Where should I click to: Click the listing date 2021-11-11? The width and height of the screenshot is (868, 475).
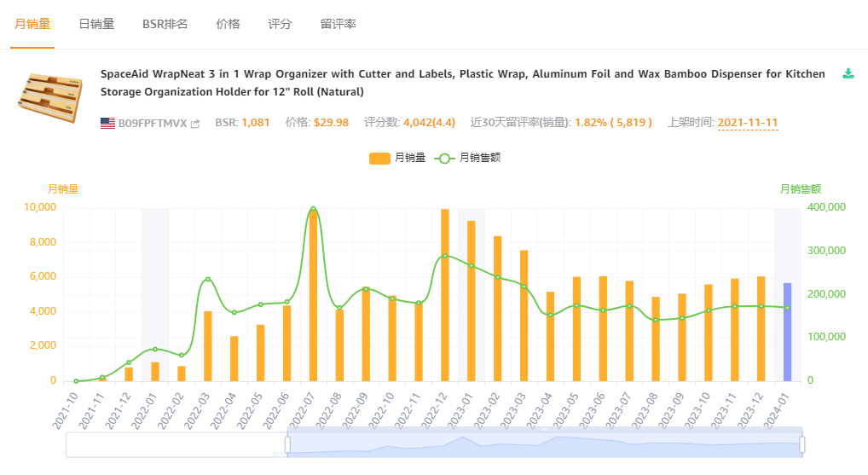pos(747,122)
